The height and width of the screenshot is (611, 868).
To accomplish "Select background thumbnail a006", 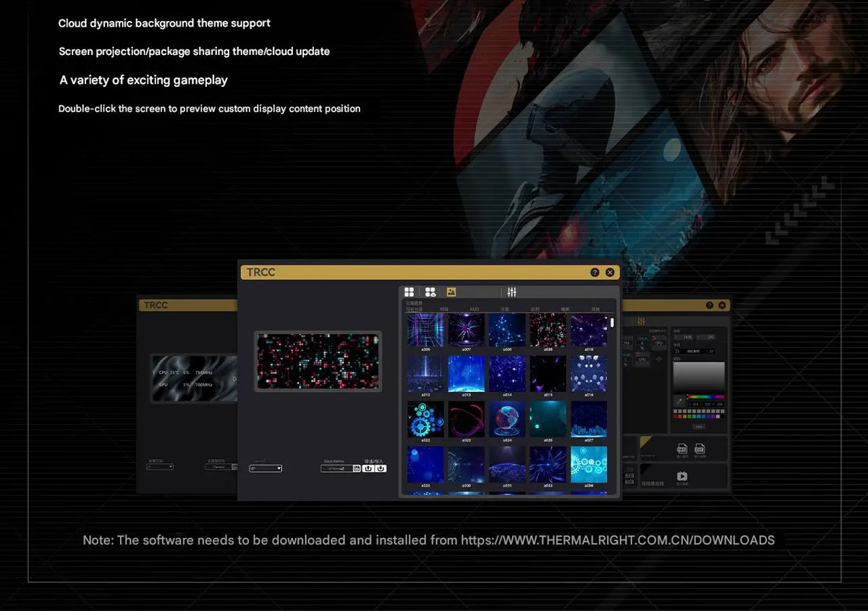I will point(425,330).
